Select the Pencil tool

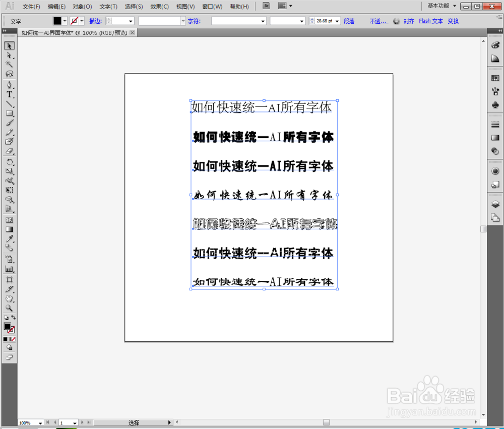click(x=9, y=132)
